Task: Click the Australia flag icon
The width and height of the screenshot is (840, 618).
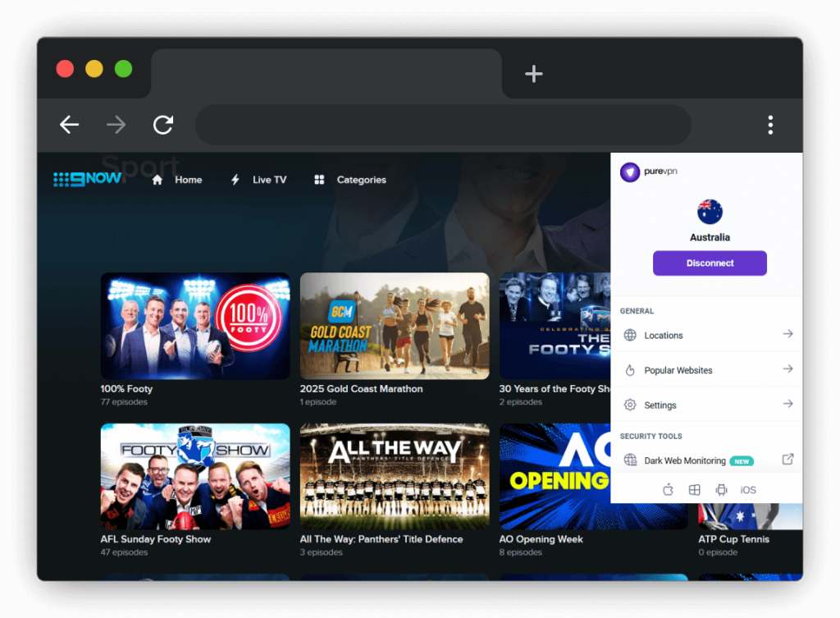Action: 710,211
